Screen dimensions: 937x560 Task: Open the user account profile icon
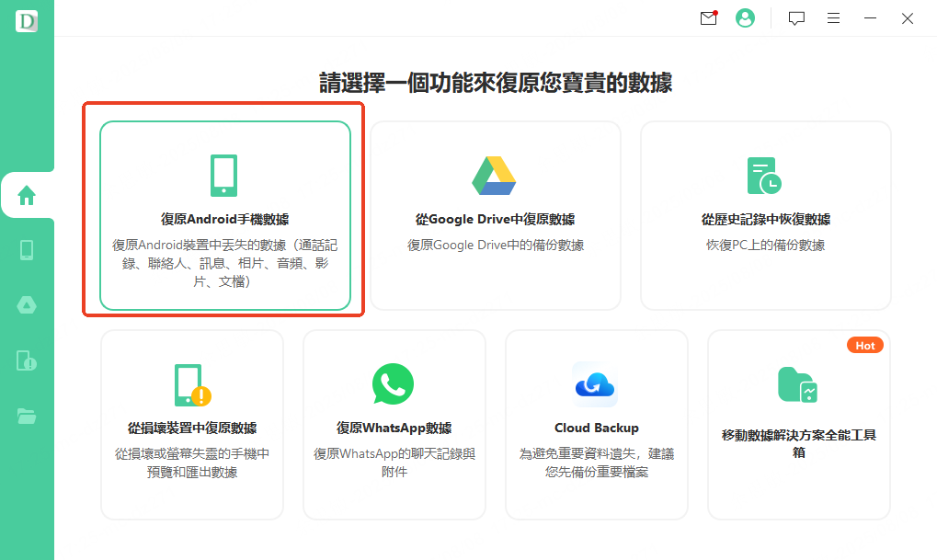[745, 17]
